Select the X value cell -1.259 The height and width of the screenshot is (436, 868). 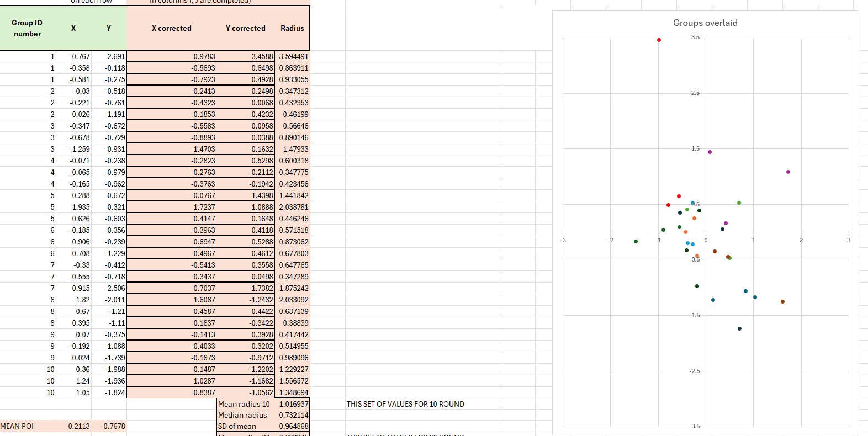point(74,149)
